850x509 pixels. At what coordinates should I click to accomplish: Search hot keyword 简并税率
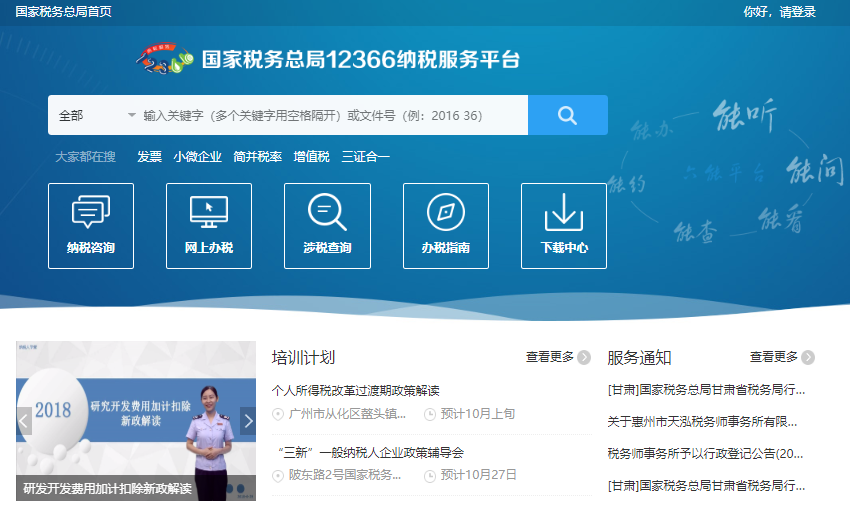(x=257, y=157)
